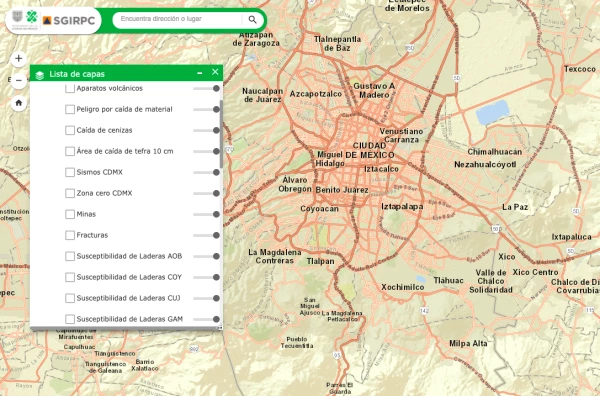Click the Minas opacity slider
Screen dimensions: 600x396
click(x=206, y=214)
